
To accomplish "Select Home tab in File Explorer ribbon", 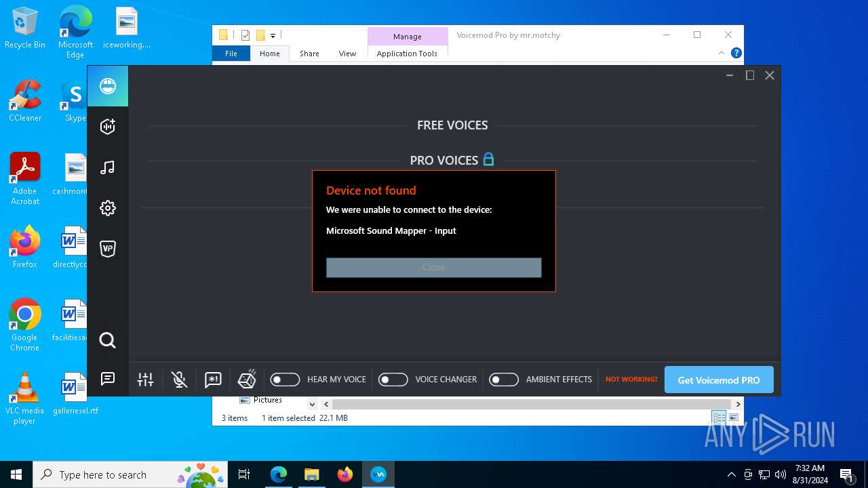I will tap(270, 54).
